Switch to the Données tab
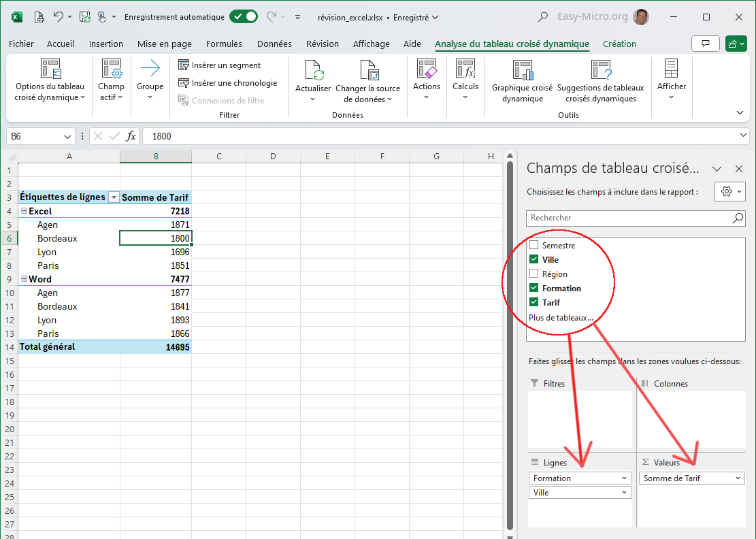The height and width of the screenshot is (539, 756). tap(274, 44)
